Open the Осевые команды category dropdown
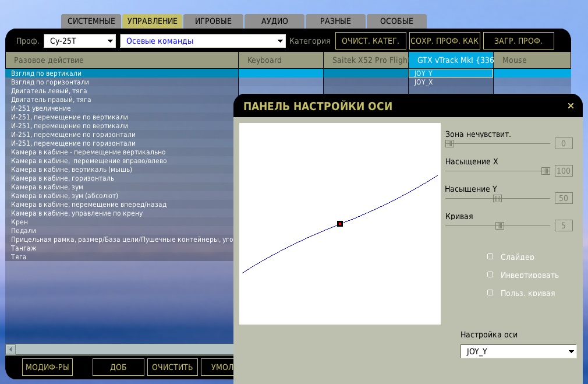Viewport: 588px width, 384px height. pyautogui.click(x=203, y=41)
